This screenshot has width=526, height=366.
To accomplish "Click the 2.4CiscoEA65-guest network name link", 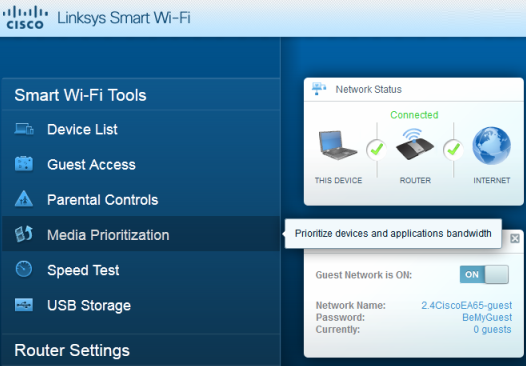I will (x=467, y=305).
